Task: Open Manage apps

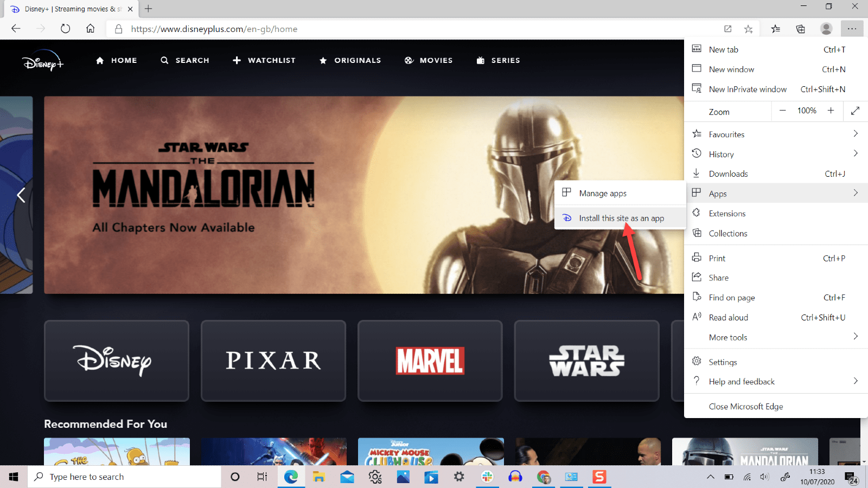Action: 603,192
